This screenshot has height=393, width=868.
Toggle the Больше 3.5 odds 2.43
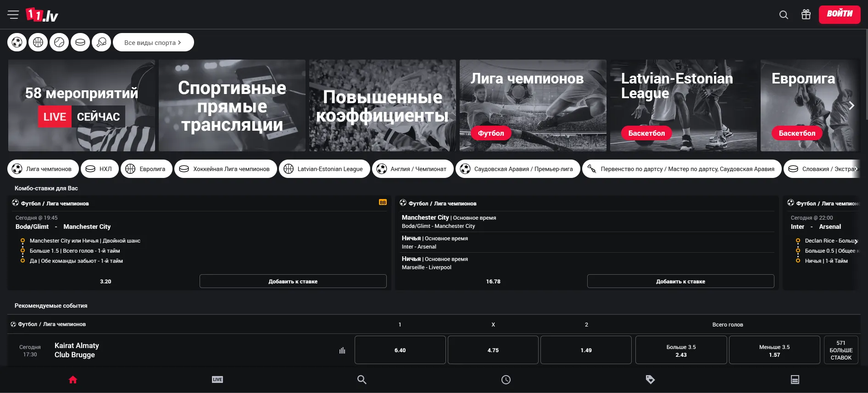[x=681, y=350]
